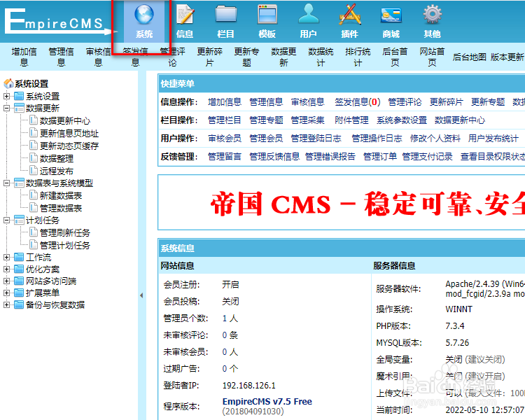Open 管理错误报告 quick menu link
The height and width of the screenshot is (420, 525).
[x=330, y=156]
